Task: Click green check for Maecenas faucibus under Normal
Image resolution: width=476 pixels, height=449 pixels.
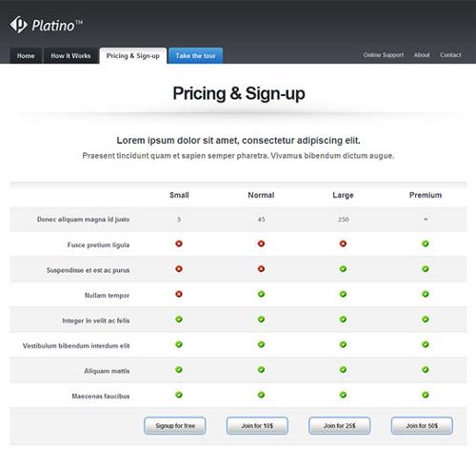Action: 261,395
